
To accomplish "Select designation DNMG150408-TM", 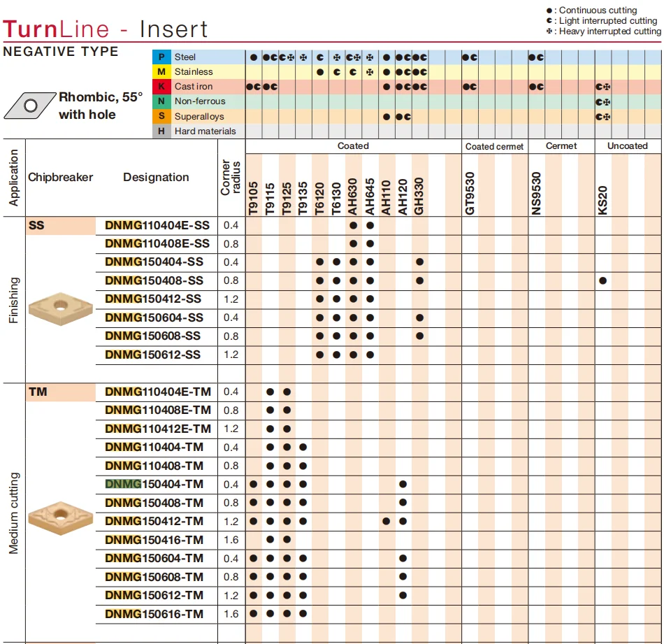I will (154, 503).
